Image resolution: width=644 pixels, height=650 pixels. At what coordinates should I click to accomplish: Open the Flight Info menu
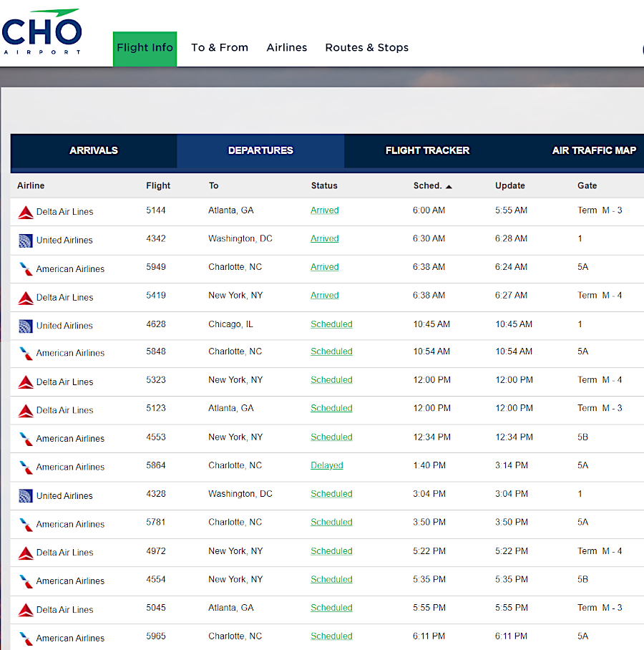tap(145, 49)
